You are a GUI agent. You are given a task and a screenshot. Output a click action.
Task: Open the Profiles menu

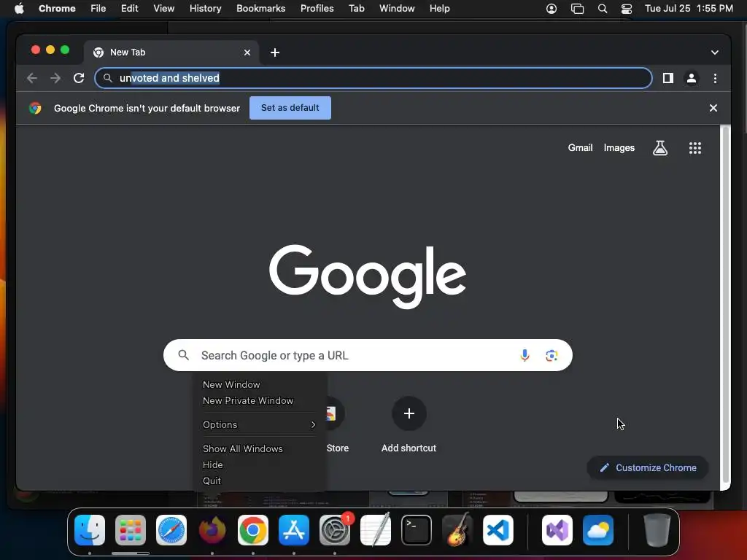pyautogui.click(x=317, y=9)
